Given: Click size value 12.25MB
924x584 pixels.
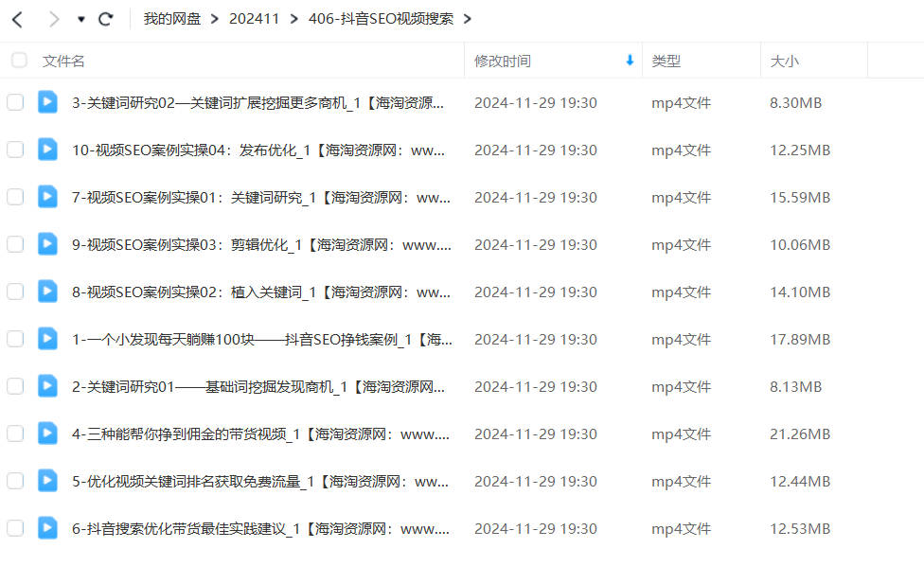Looking at the screenshot, I should pyautogui.click(x=800, y=150).
